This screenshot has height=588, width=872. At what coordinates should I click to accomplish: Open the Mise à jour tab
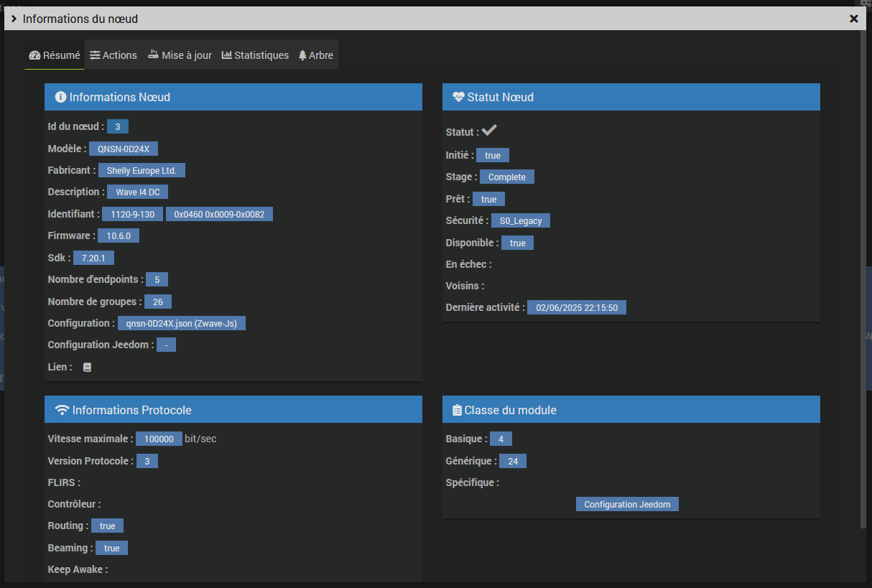click(180, 55)
